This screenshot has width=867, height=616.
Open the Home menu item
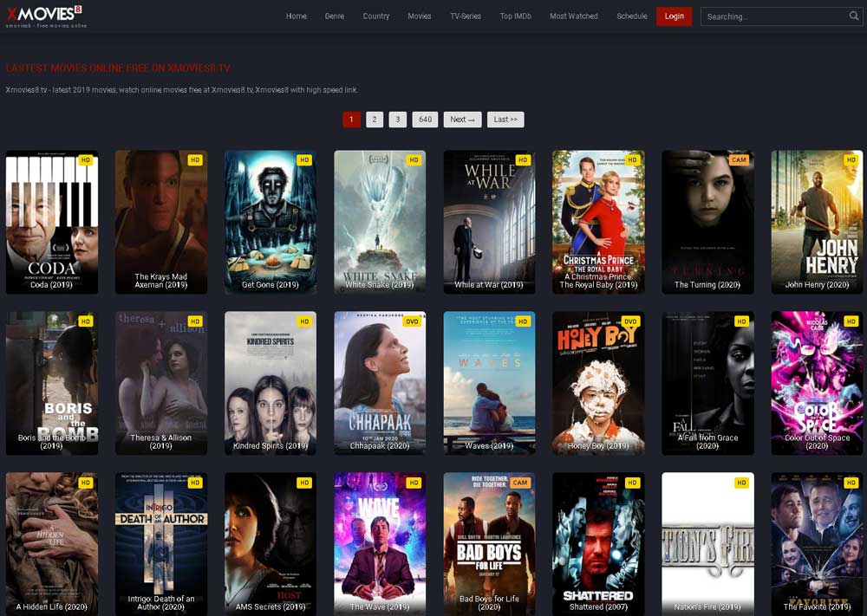tap(297, 16)
